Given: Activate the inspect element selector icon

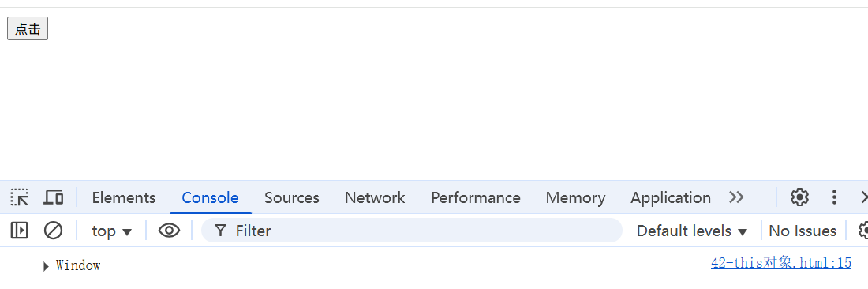Looking at the screenshot, I should coord(20,197).
